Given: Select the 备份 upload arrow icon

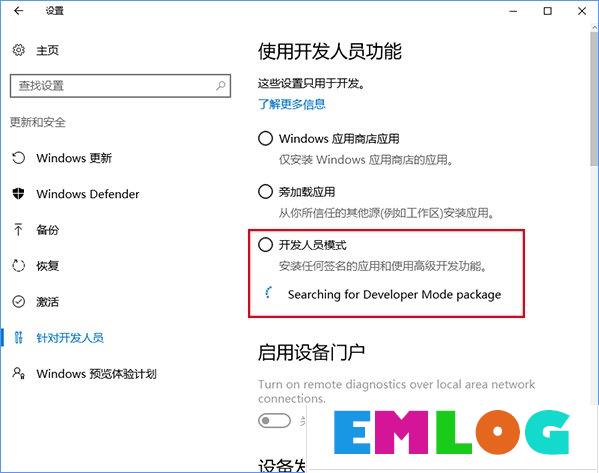Looking at the screenshot, I should coord(18,230).
